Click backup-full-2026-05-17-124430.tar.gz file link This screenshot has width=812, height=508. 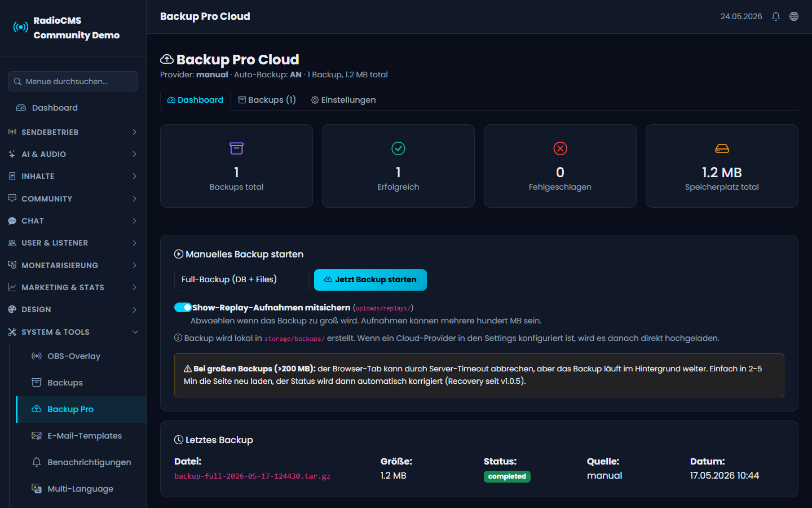252,476
